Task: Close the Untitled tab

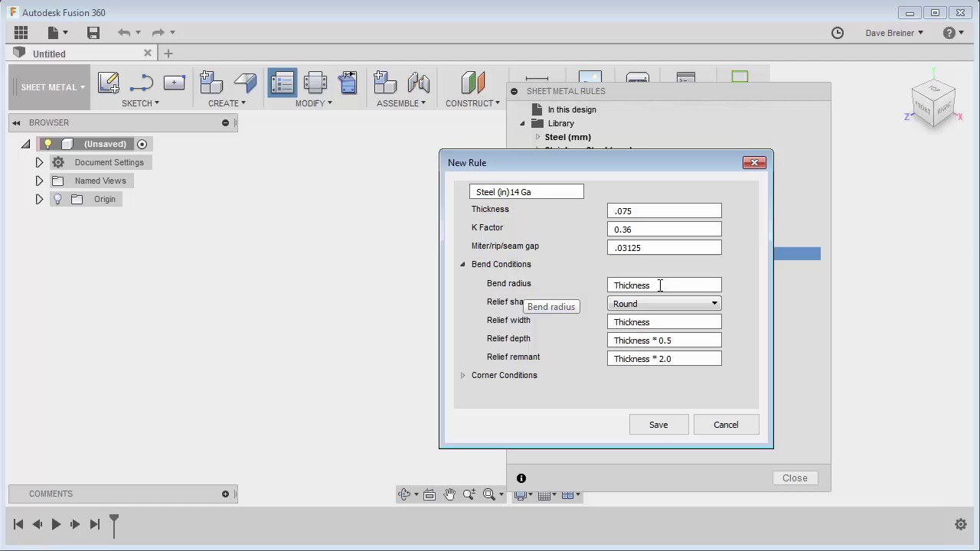Action: (x=148, y=53)
